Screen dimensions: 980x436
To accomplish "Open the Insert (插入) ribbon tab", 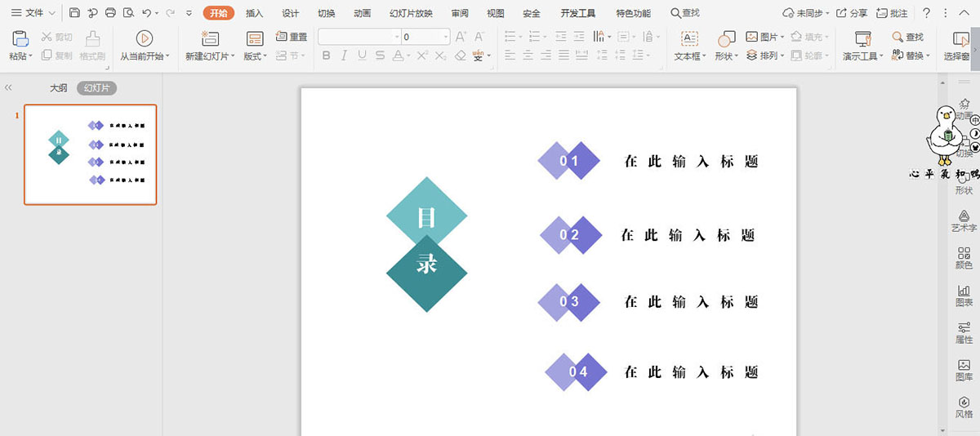I will pyautogui.click(x=255, y=13).
